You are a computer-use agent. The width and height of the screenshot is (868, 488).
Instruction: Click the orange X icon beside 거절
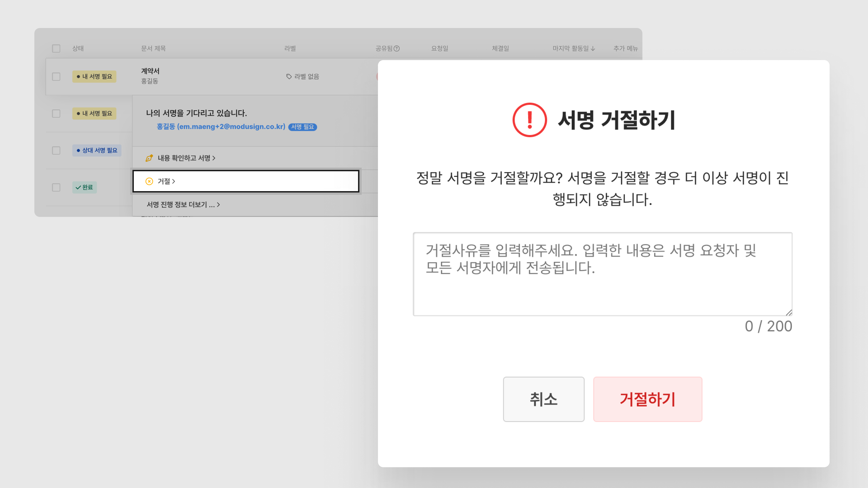[x=149, y=181]
